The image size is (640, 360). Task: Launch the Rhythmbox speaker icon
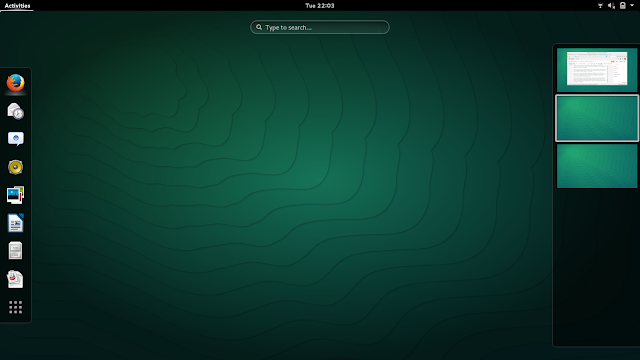click(x=16, y=167)
